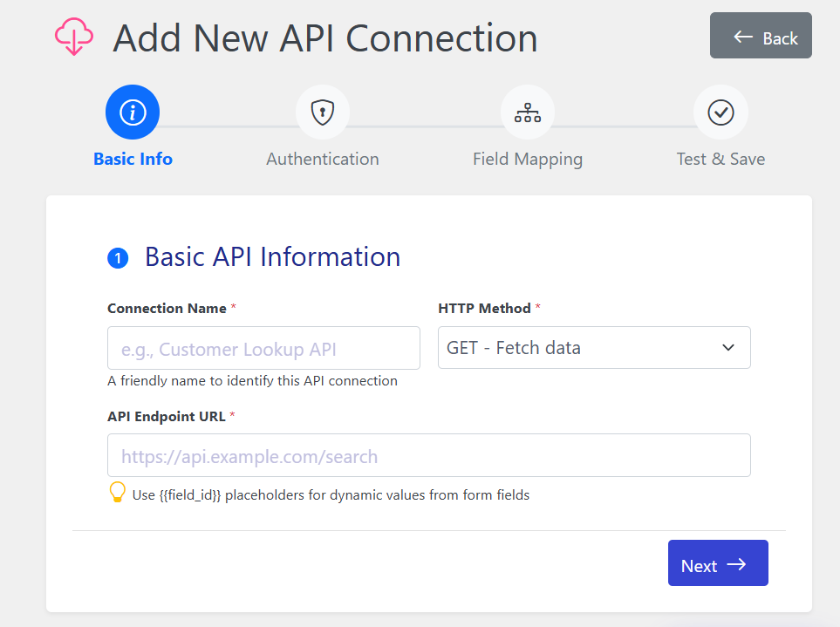Click the {{field_id}} placeholders hint text
Image resolution: width=840 pixels, height=627 pixels.
(x=331, y=494)
